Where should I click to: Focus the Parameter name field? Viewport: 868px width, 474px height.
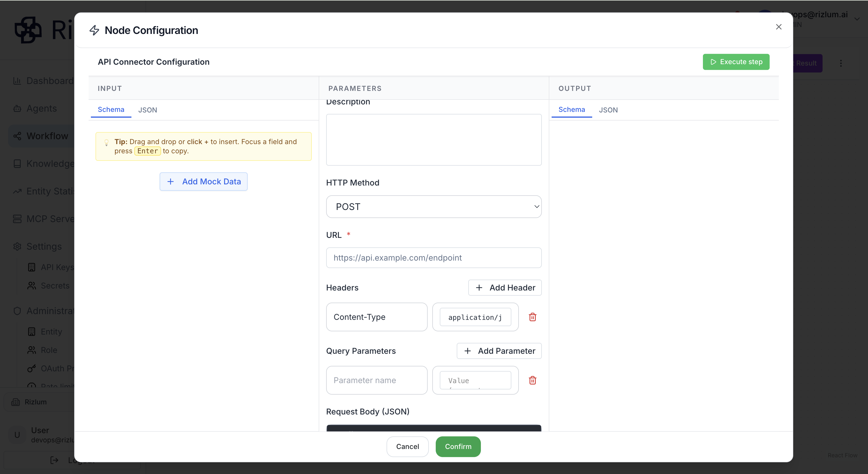(377, 380)
